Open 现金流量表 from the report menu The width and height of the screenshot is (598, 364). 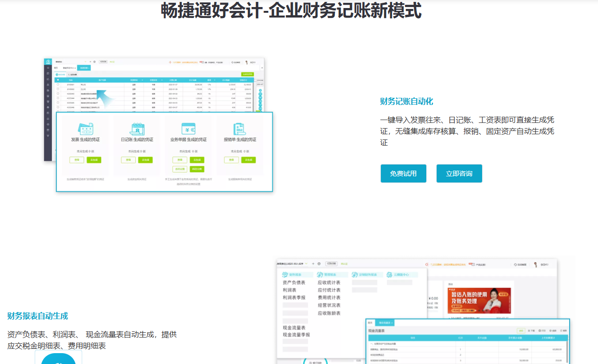tap(294, 328)
